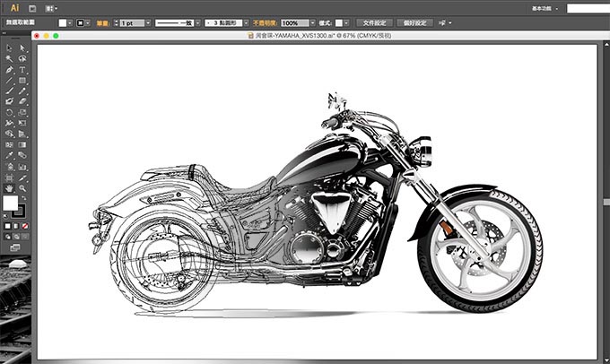Select the Pen tool

coord(9,70)
